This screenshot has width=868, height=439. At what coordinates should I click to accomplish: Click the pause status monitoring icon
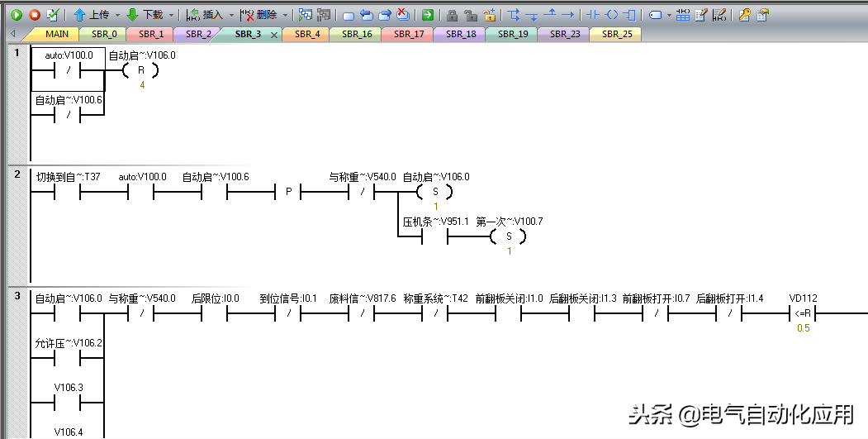323,15
